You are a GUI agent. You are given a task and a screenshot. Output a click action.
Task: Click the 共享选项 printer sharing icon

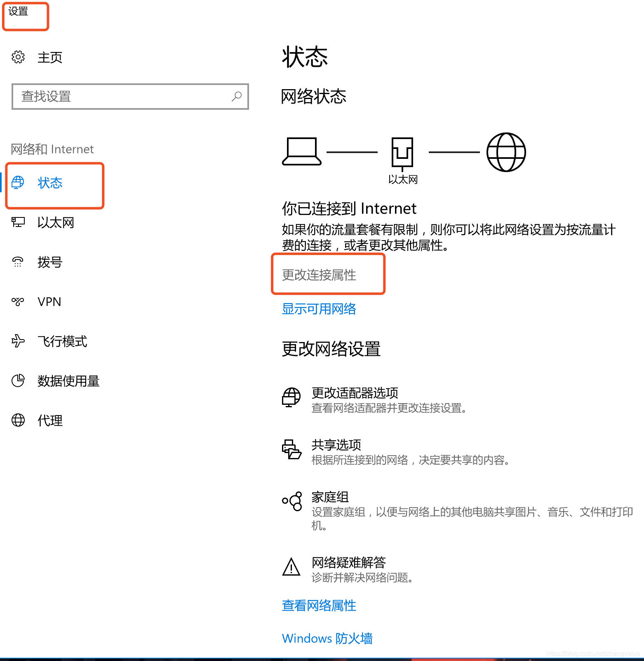[291, 449]
